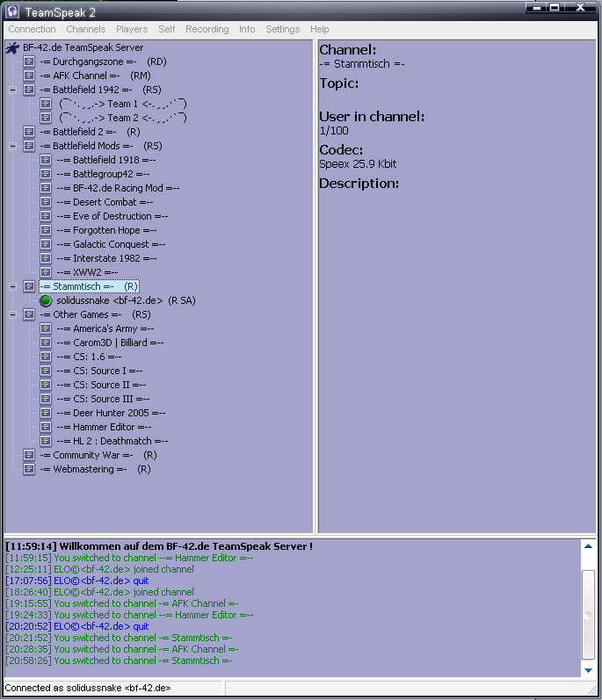
Task: Click the Battlefield 1942 channel icon
Action: (29, 90)
